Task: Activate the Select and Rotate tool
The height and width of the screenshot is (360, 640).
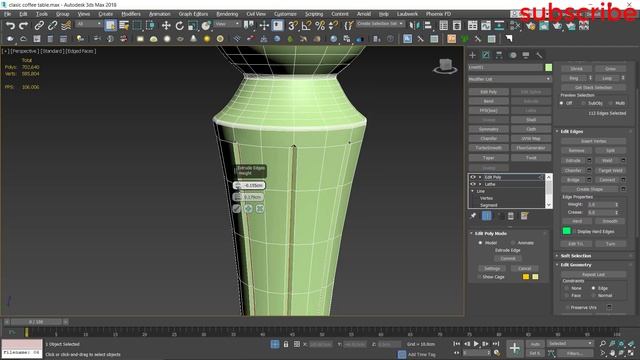Action: pos(180,26)
